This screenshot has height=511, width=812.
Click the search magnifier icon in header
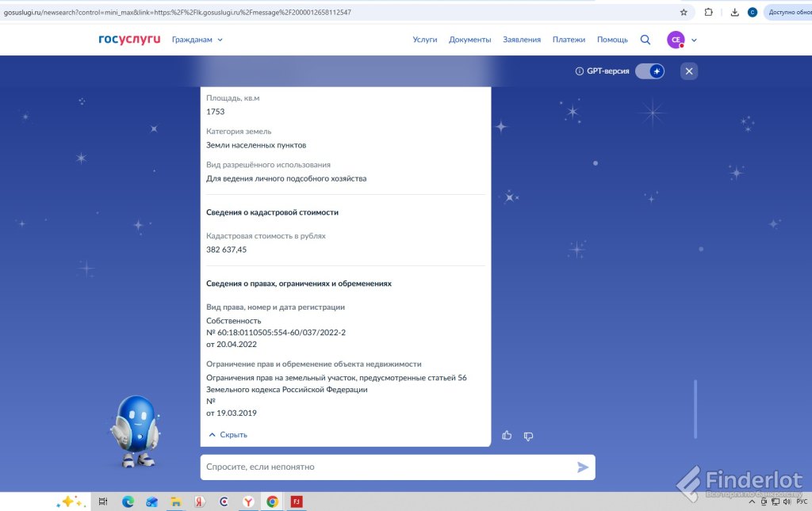coord(645,40)
